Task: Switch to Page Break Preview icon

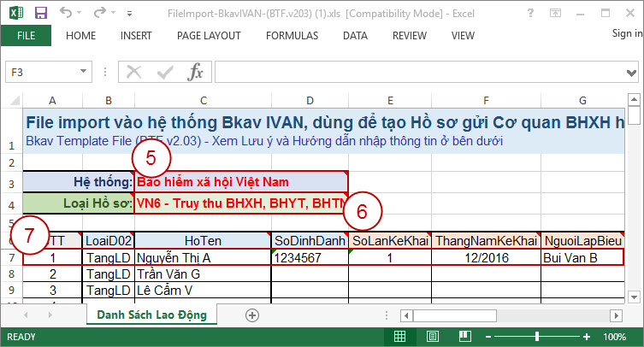Action: point(465,337)
